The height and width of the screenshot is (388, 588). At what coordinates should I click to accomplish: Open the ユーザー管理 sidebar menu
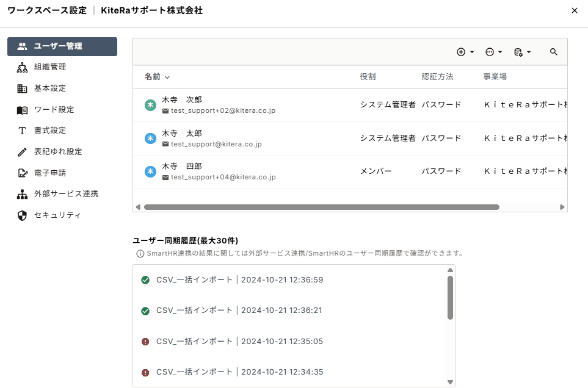(x=62, y=46)
